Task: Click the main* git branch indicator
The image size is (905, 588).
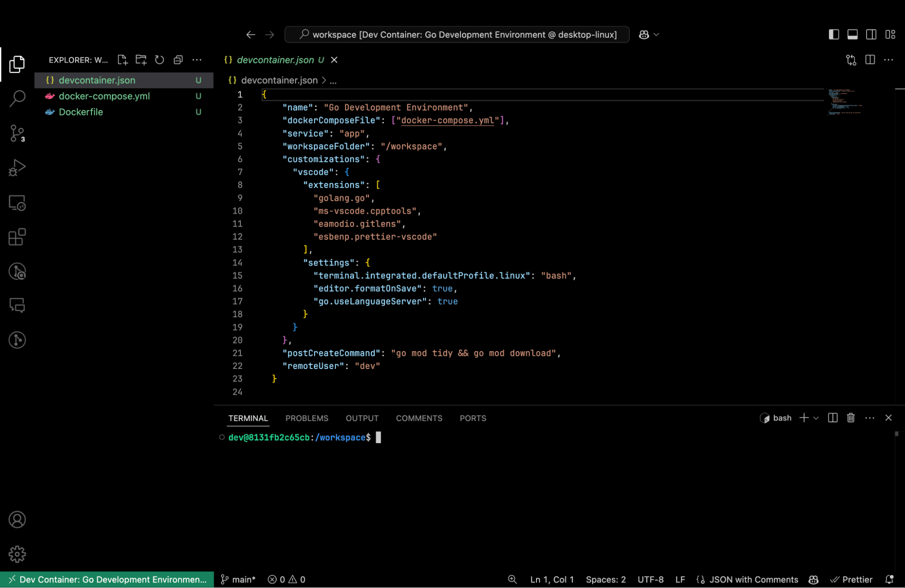Action: pyautogui.click(x=238, y=580)
